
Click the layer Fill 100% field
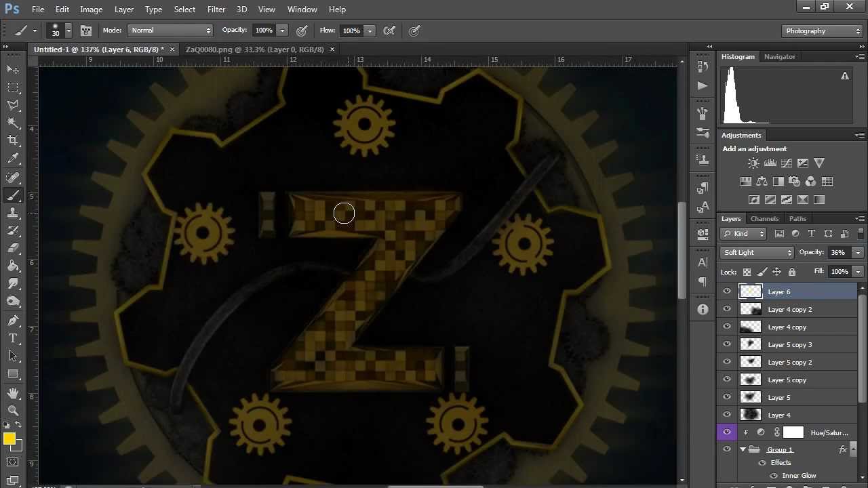[840, 272]
